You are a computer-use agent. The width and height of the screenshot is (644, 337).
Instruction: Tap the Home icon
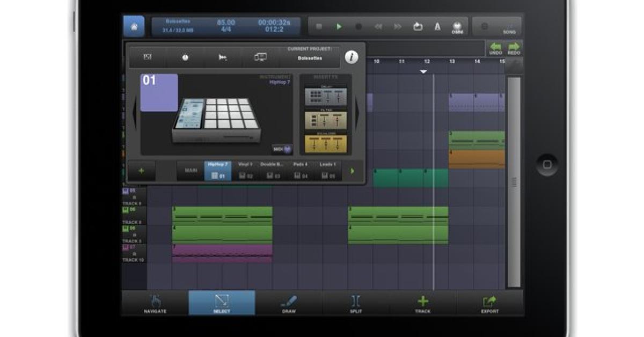click(x=134, y=26)
